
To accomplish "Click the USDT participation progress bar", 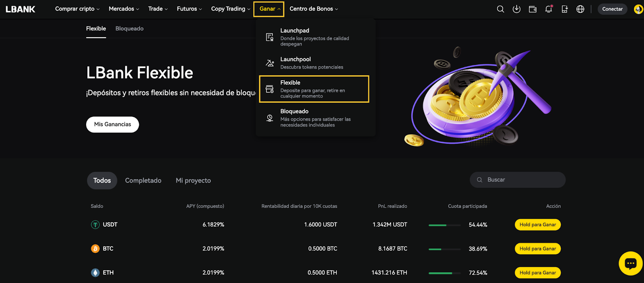I will pyautogui.click(x=445, y=225).
